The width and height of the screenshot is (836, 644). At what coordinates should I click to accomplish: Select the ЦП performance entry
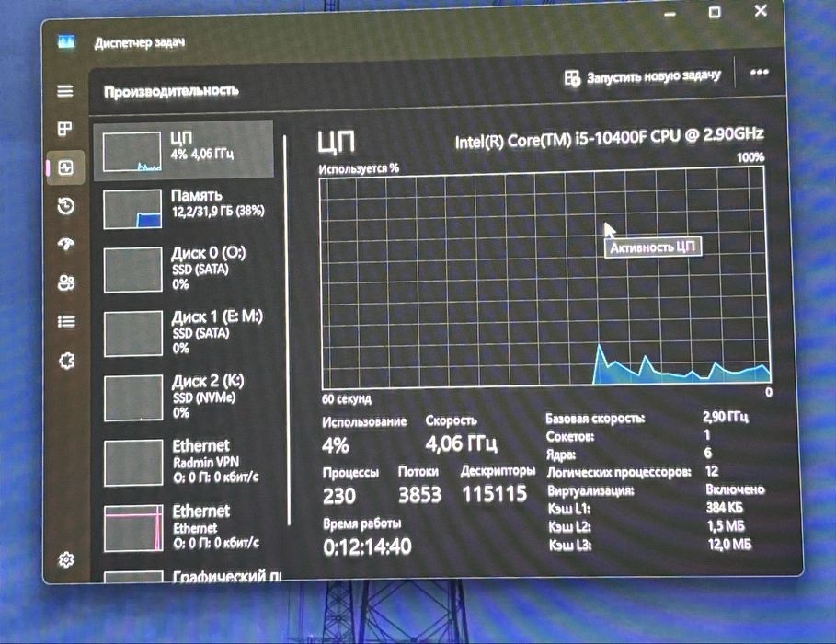pyautogui.click(x=183, y=150)
